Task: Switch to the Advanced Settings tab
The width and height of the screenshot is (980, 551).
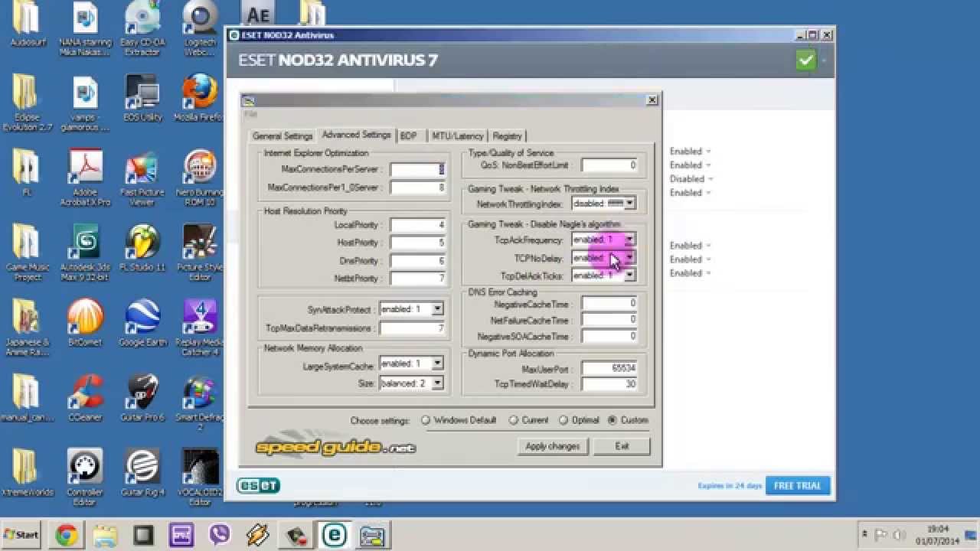Action: [356, 135]
